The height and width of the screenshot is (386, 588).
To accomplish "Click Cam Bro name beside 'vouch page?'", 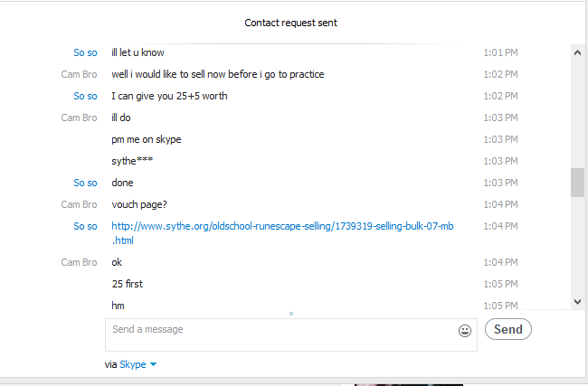I will point(79,204).
